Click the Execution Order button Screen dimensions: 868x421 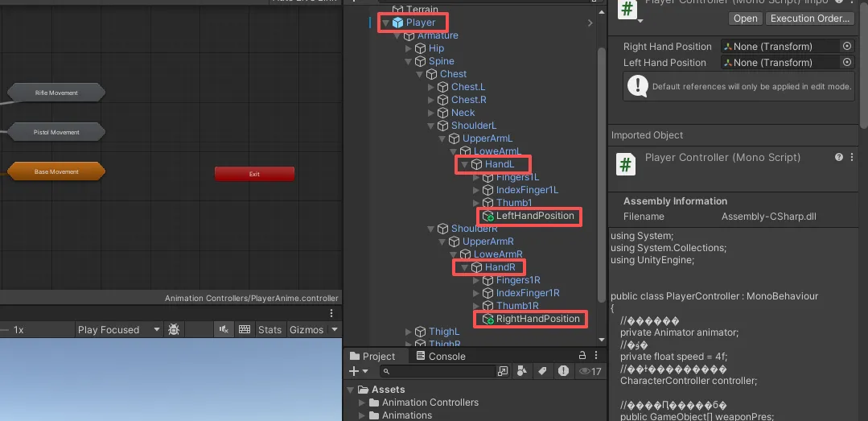point(810,19)
